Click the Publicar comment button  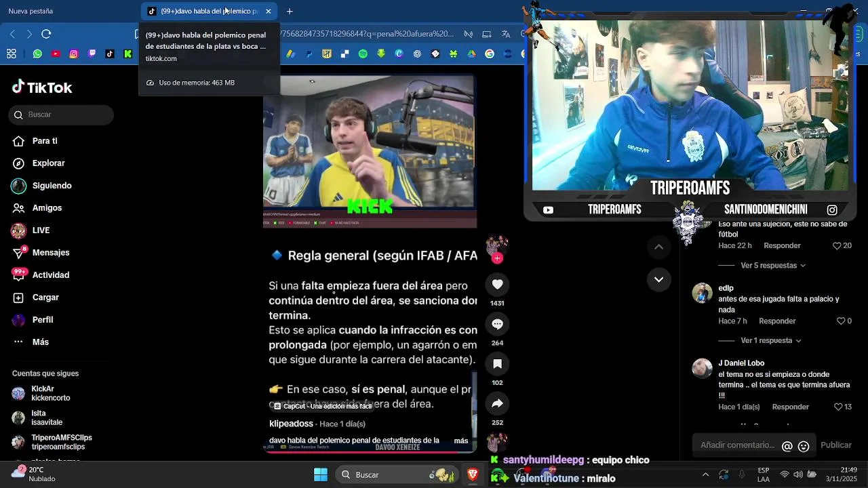point(836,445)
